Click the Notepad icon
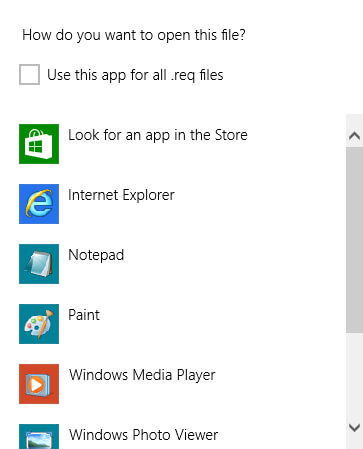 coord(39,264)
